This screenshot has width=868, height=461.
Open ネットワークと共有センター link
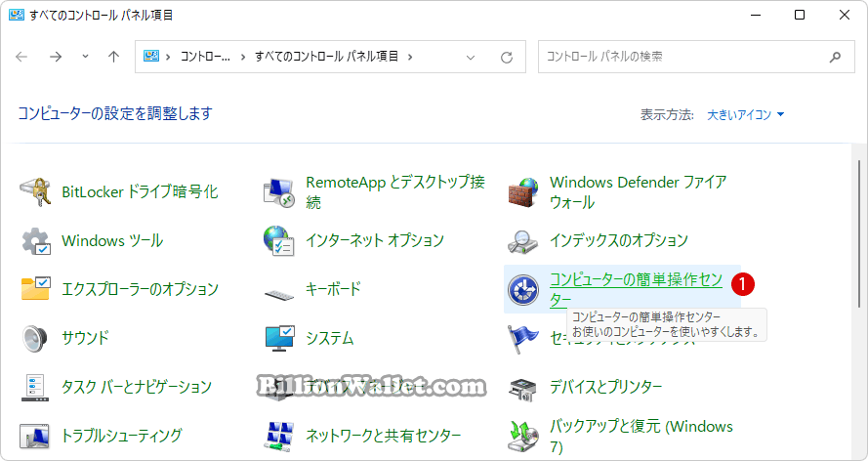(x=384, y=436)
